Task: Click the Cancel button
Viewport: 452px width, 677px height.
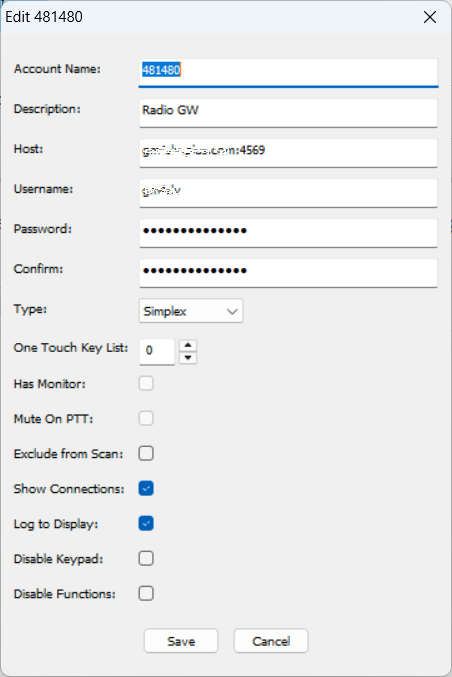Action: click(271, 641)
